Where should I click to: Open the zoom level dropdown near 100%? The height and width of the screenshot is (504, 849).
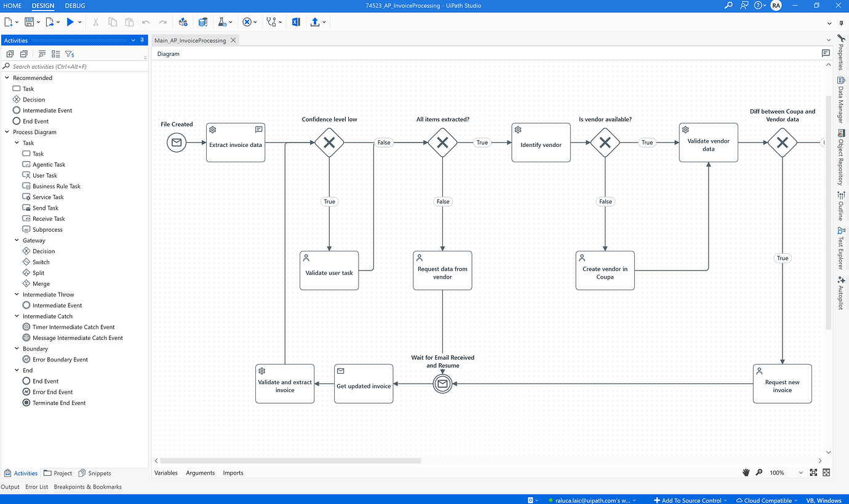[x=800, y=472]
